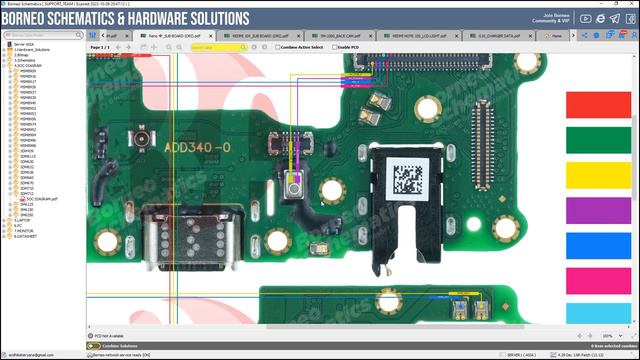Click the move-arrows icon beside zoom percentage

coord(580,336)
